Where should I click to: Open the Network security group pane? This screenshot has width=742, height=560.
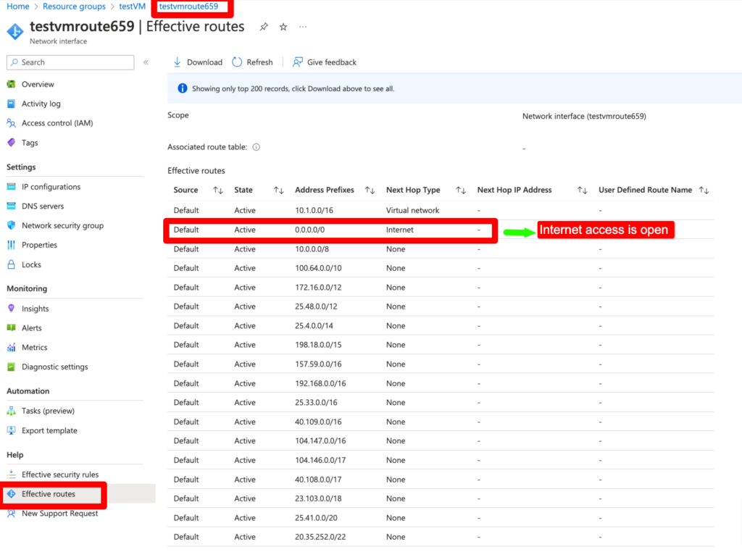[x=62, y=225]
